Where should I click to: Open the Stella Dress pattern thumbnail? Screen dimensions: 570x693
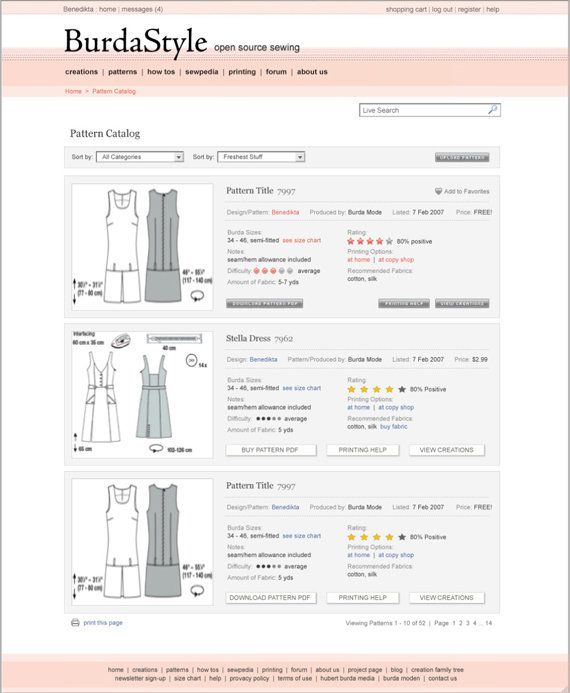tap(142, 394)
